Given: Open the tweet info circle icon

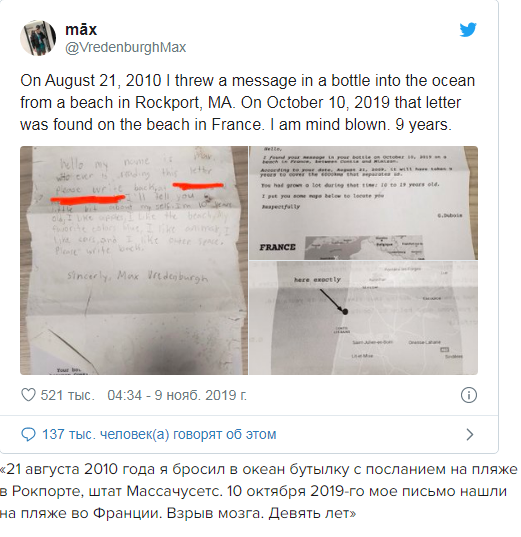Looking at the screenshot, I should tap(469, 395).
